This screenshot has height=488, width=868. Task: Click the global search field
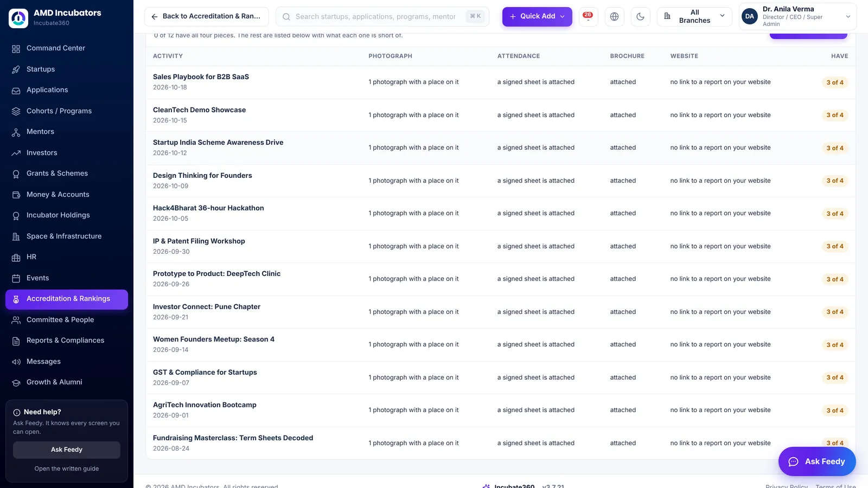pos(382,16)
